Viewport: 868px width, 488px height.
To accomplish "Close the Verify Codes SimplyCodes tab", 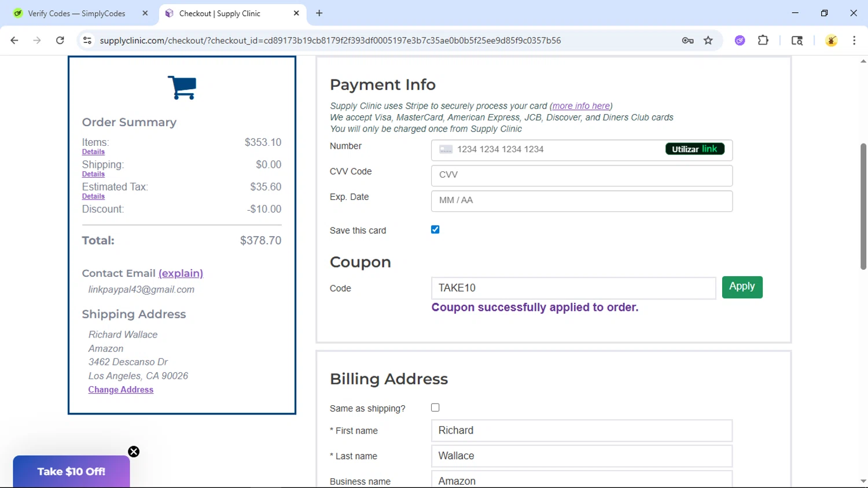I will point(145,13).
